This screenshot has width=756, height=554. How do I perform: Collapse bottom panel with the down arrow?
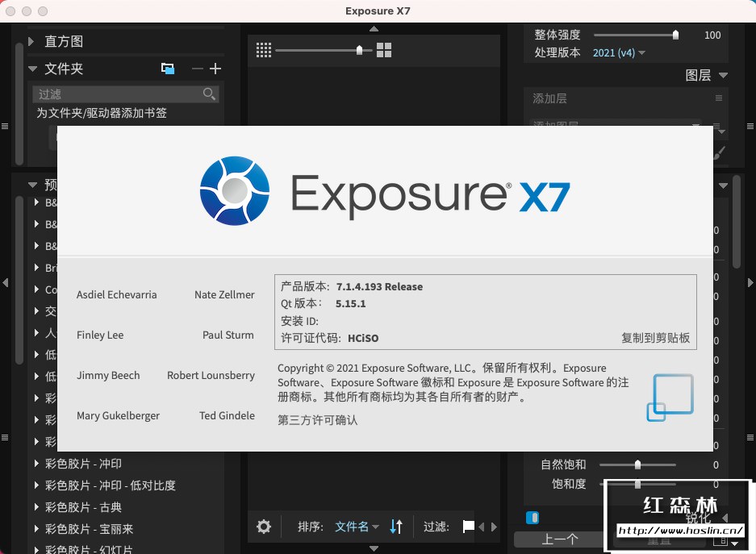374,548
